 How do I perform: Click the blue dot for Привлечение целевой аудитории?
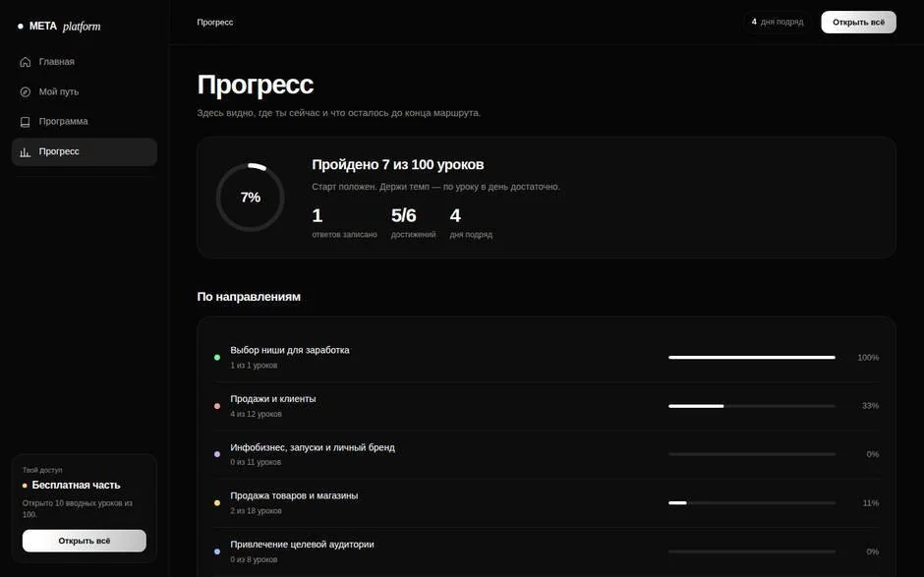(217, 551)
